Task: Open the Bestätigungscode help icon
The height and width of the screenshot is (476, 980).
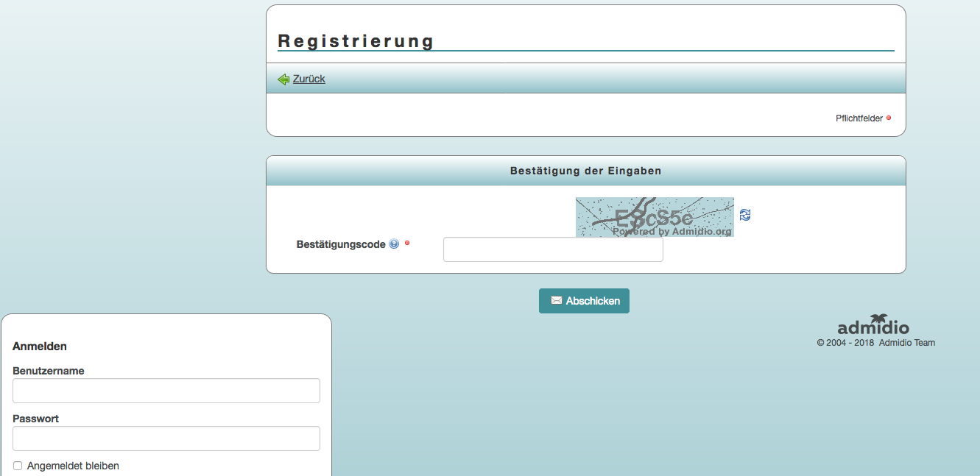Action: pyautogui.click(x=394, y=244)
